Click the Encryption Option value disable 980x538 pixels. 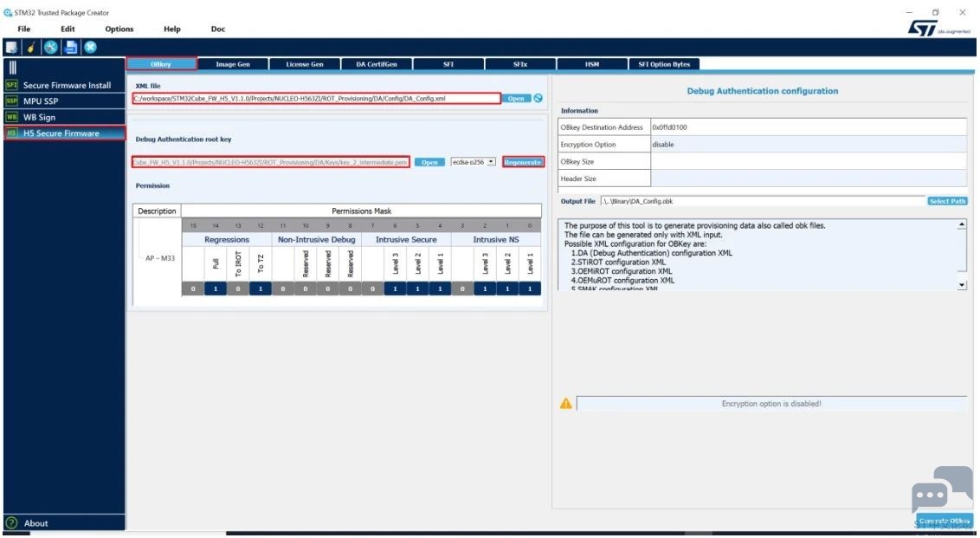[x=808, y=145]
